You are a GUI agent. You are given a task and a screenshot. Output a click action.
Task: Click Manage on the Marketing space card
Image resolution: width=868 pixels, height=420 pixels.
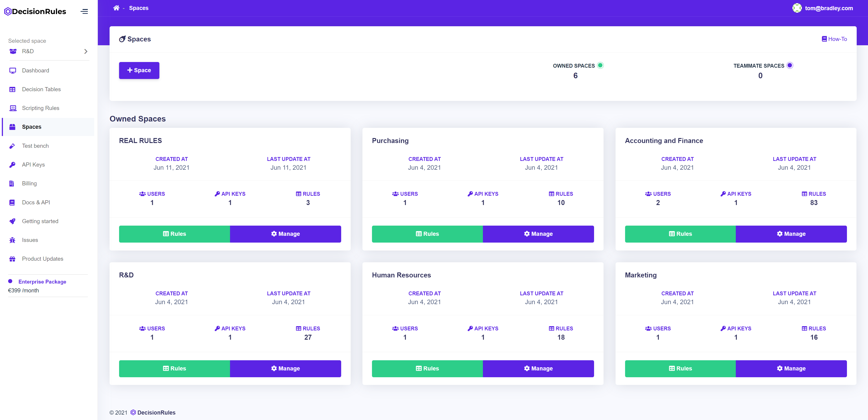(791, 368)
